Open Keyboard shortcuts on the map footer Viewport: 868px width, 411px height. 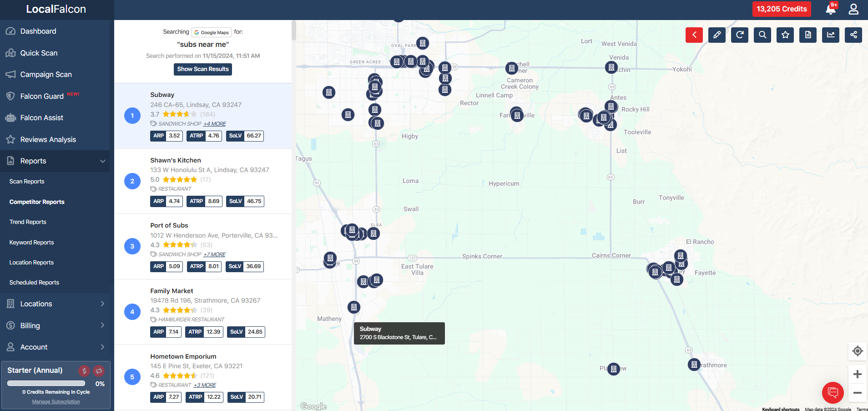781,409
